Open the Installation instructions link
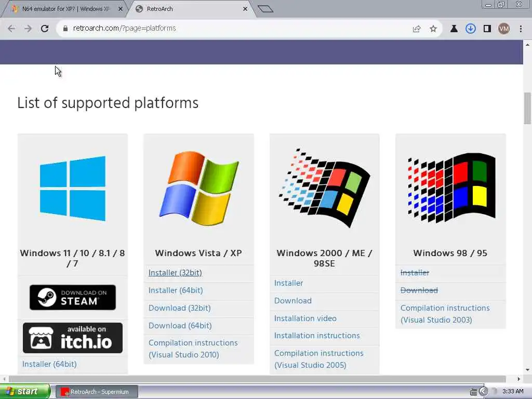This screenshot has width=532, height=399. click(x=317, y=336)
